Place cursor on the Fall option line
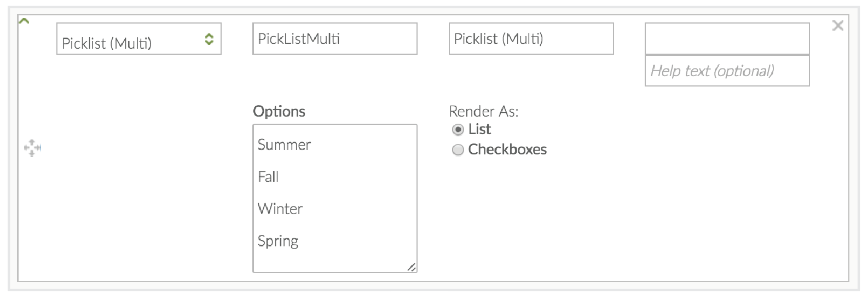The width and height of the screenshot is (868, 300). click(x=269, y=177)
